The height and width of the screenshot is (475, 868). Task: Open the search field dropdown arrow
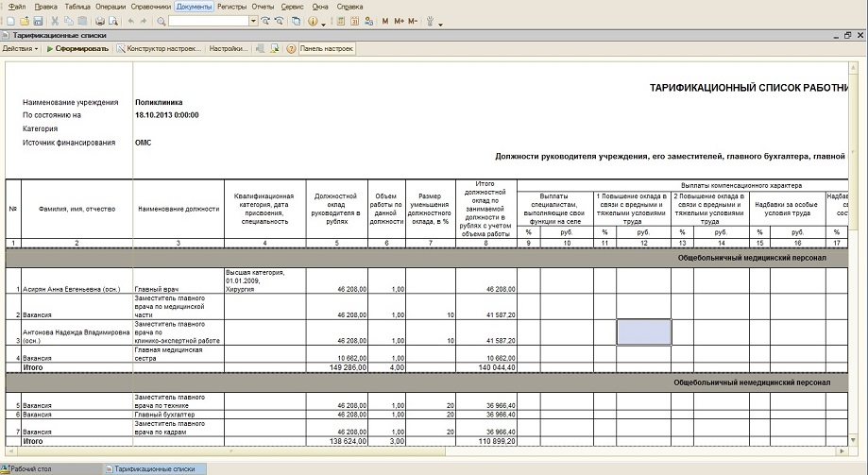254,21
